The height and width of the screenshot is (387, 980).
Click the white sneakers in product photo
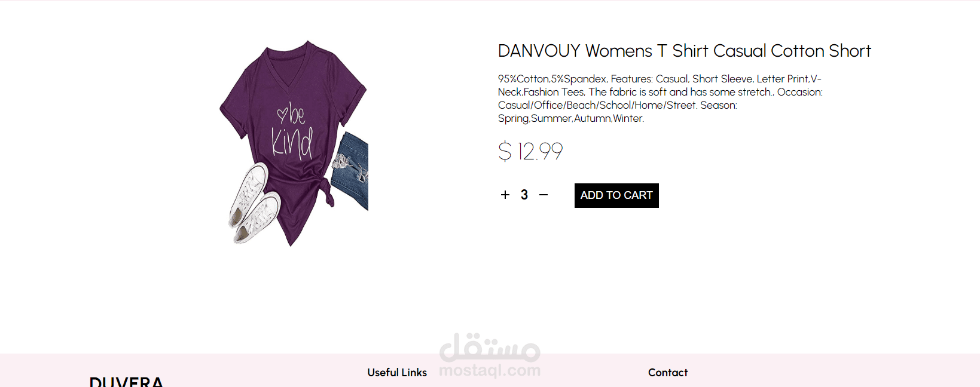coord(254,203)
